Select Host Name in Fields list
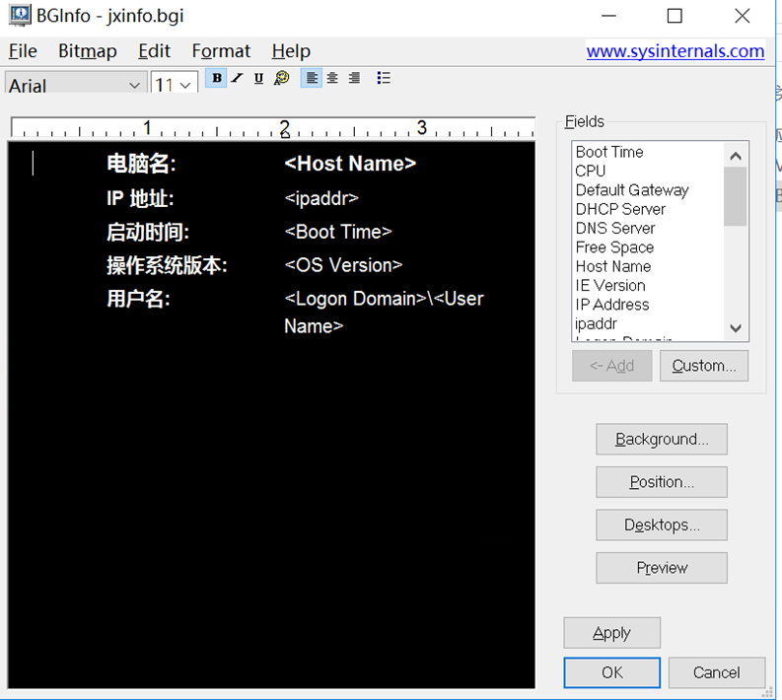782x700 pixels. pos(613,266)
